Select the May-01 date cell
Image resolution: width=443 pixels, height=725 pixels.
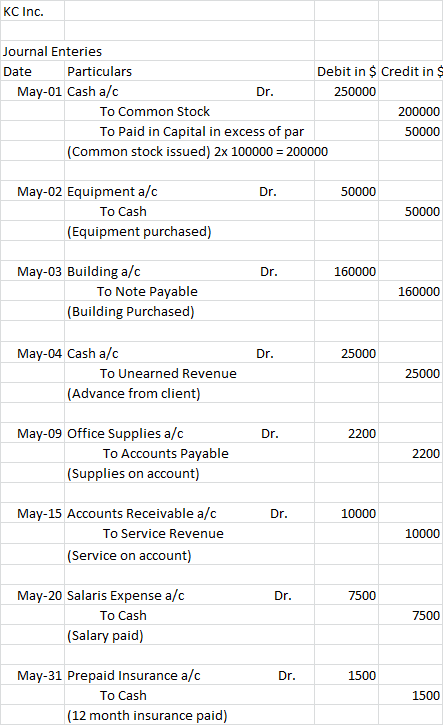(x=32, y=91)
